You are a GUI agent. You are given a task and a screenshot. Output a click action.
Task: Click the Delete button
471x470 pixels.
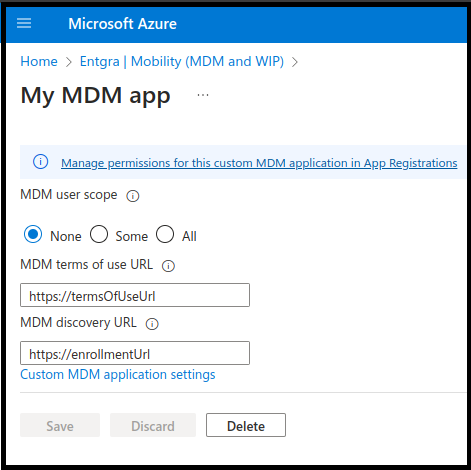click(x=246, y=425)
